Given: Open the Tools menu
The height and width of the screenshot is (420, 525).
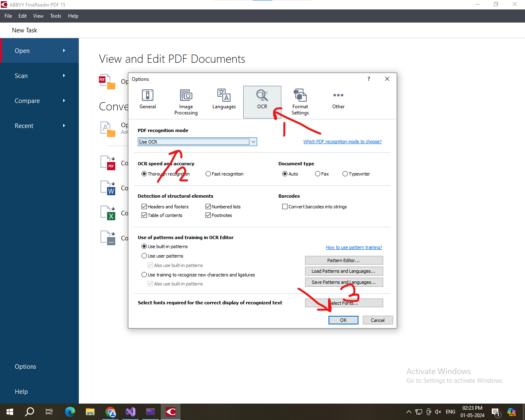Looking at the screenshot, I should pyautogui.click(x=55, y=16).
